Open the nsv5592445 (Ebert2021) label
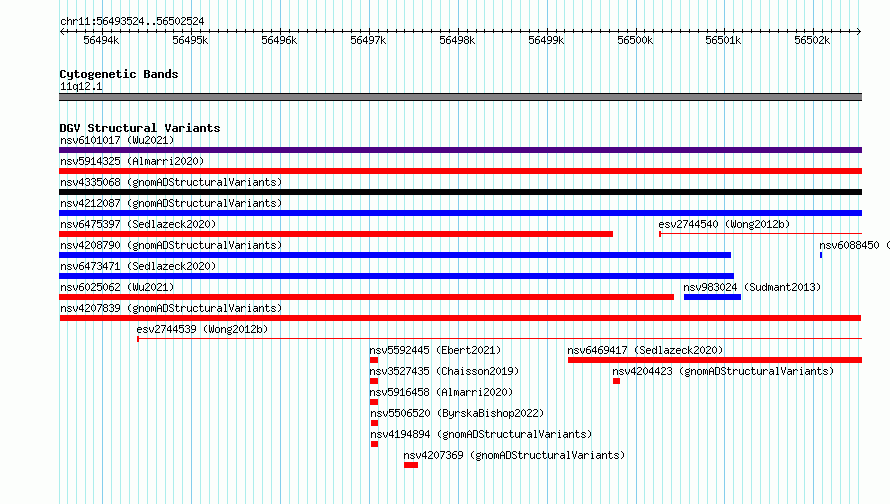This screenshot has height=504, width=890. click(435, 350)
